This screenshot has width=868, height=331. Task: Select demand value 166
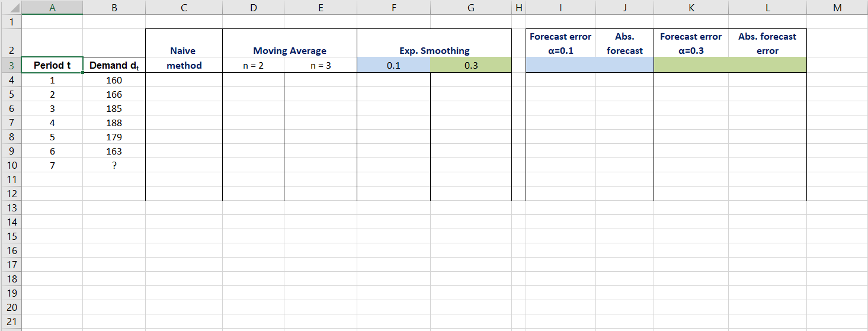point(114,94)
